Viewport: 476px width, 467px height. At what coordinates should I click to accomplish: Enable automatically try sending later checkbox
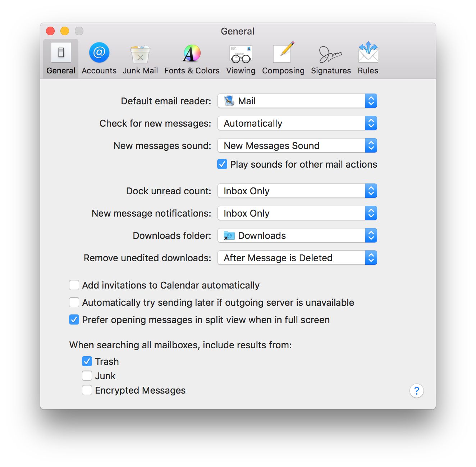(74, 303)
